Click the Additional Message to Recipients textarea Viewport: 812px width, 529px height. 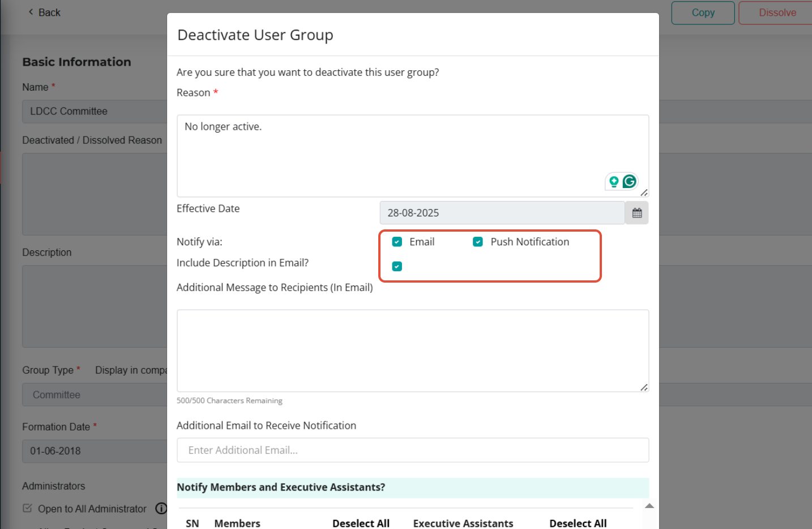click(413, 351)
